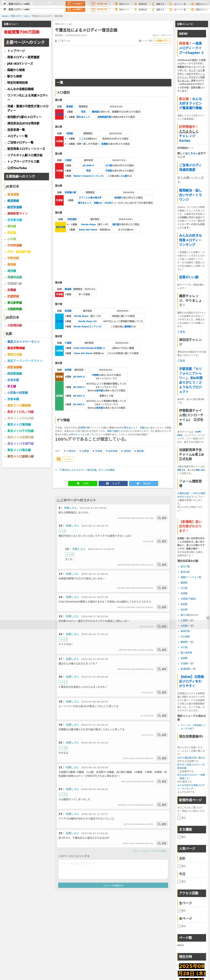Reply (返信) to comment 17
Viewport: 210px width, 980px height.
click(x=162, y=669)
